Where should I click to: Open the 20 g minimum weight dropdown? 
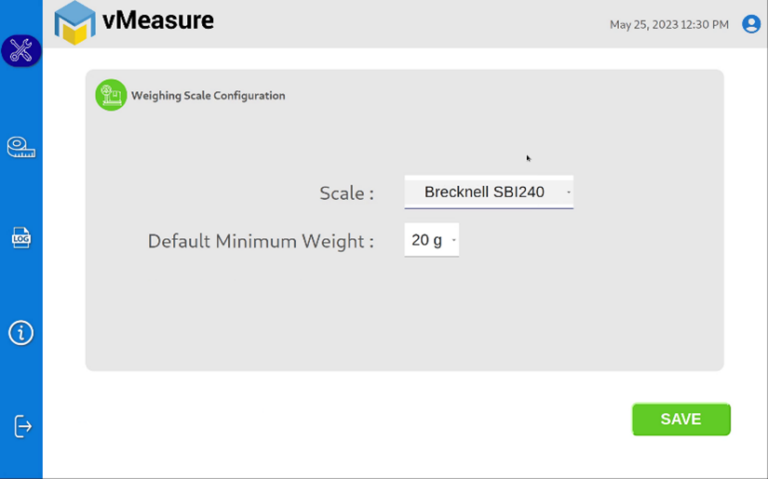coord(432,240)
